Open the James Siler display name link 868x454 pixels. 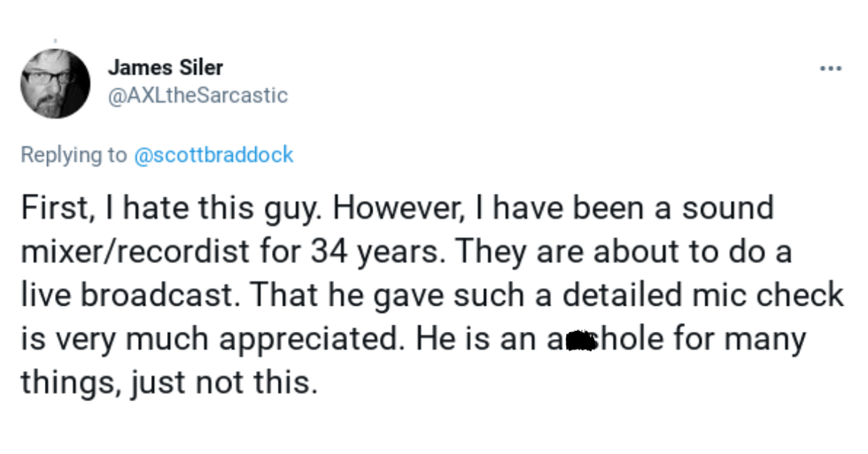[x=165, y=67]
